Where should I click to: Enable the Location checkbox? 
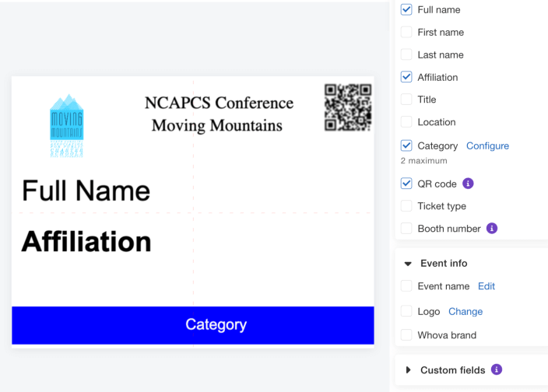point(406,122)
